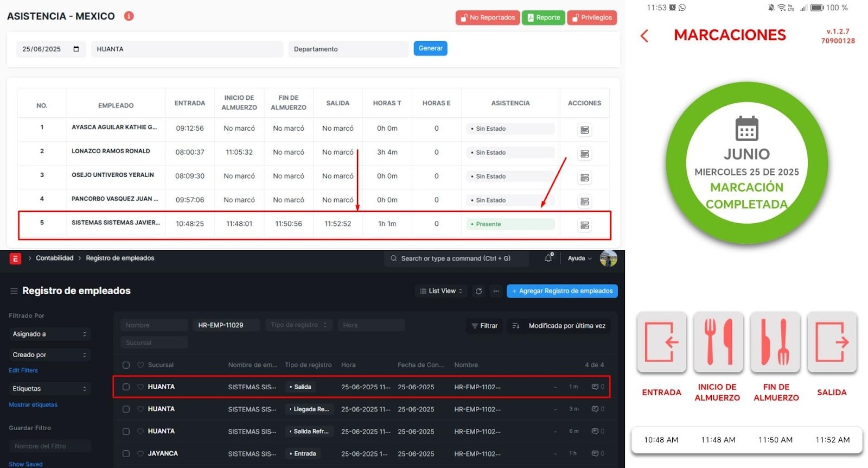Viewport: 868px width, 468px height.
Task: Tap the Fin de Almuerzo utensils icon
Action: tap(775, 342)
